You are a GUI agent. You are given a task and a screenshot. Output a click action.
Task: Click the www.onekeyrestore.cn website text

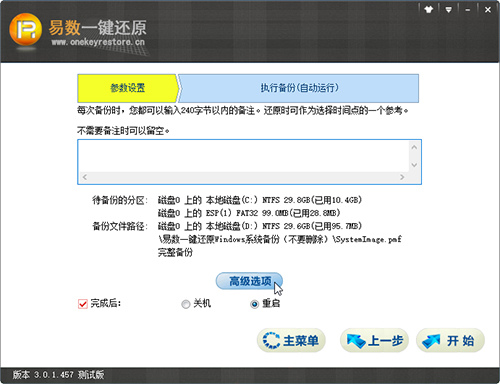98,42
